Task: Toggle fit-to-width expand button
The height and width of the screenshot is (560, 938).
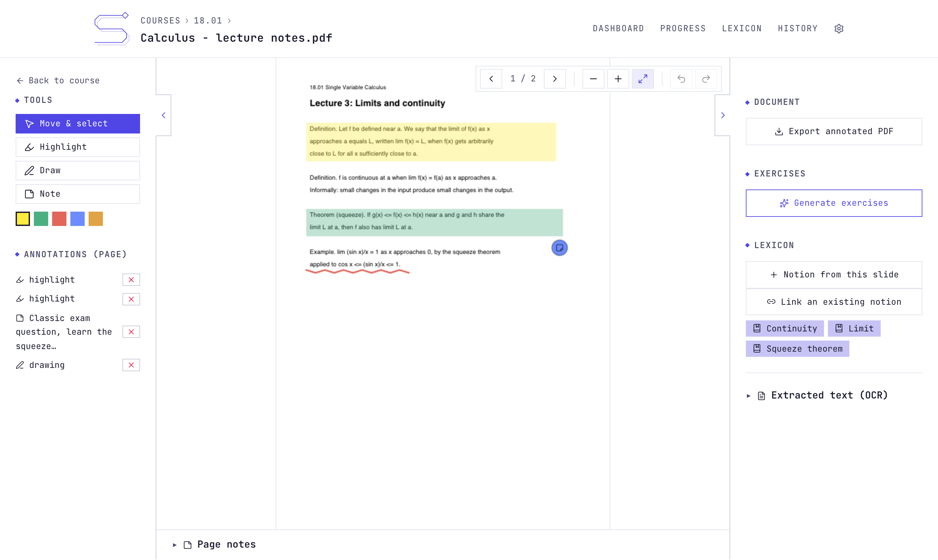Action: [643, 79]
